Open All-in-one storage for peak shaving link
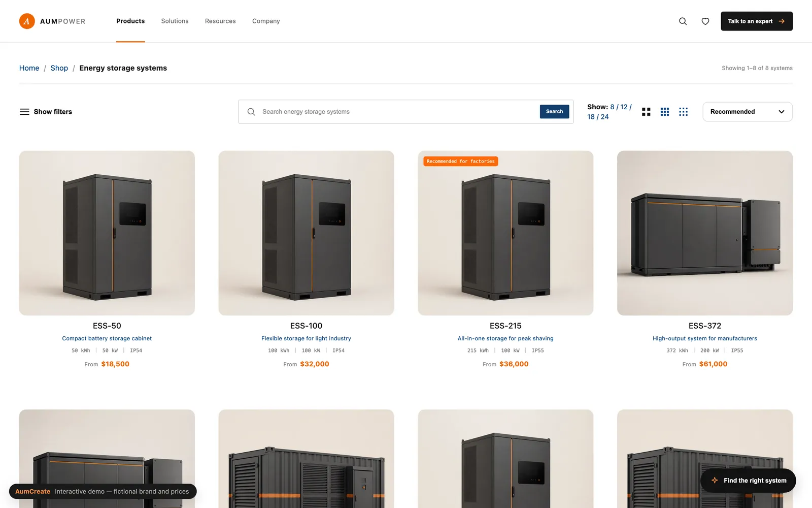 coord(505,338)
